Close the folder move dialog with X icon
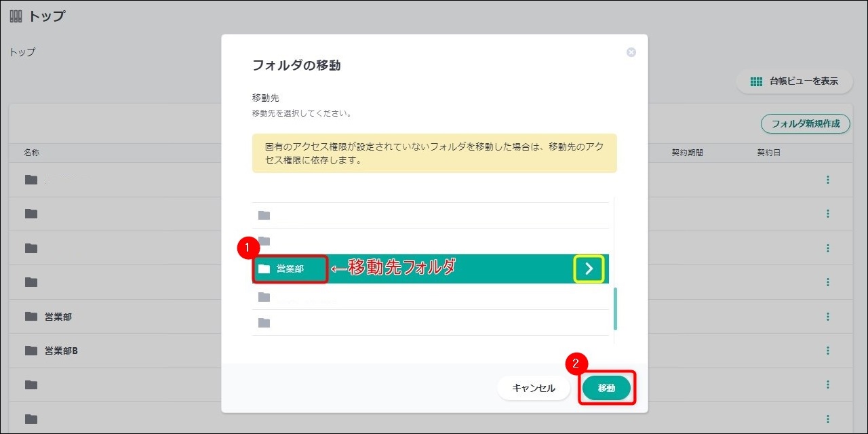This screenshot has height=434, width=868. pyautogui.click(x=631, y=52)
